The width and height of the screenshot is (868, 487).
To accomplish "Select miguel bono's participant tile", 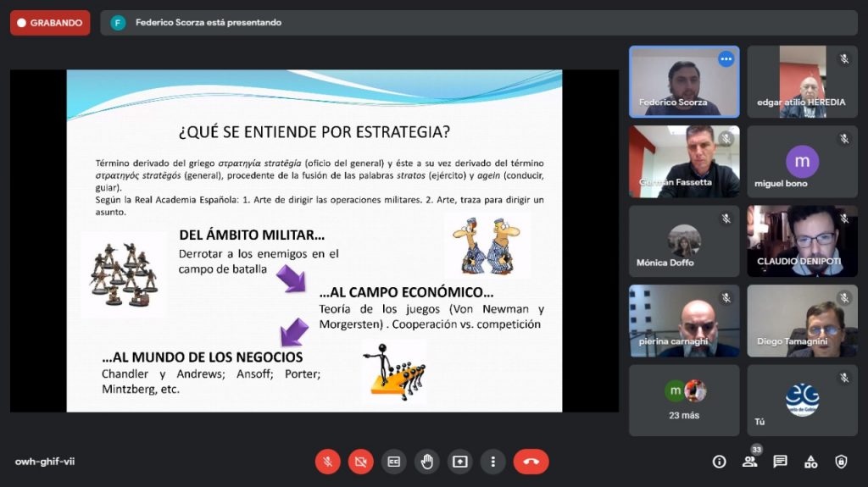I will (801, 161).
